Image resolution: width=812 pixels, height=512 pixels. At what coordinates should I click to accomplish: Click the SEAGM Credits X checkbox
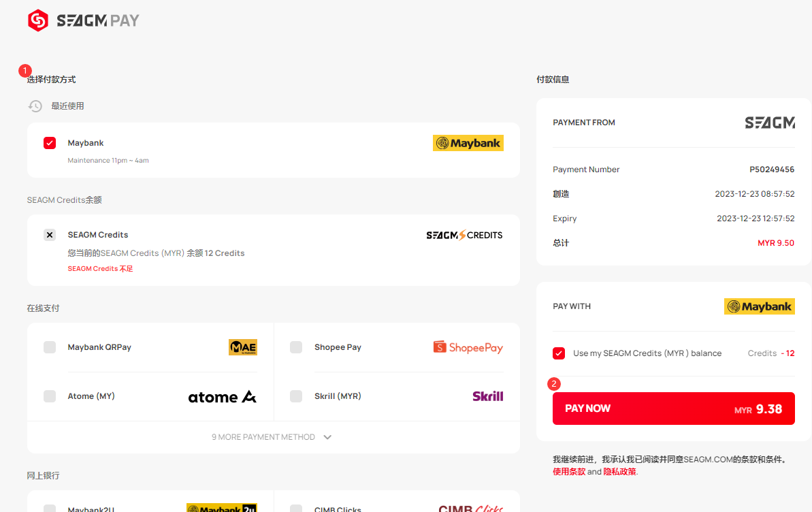[50, 235]
